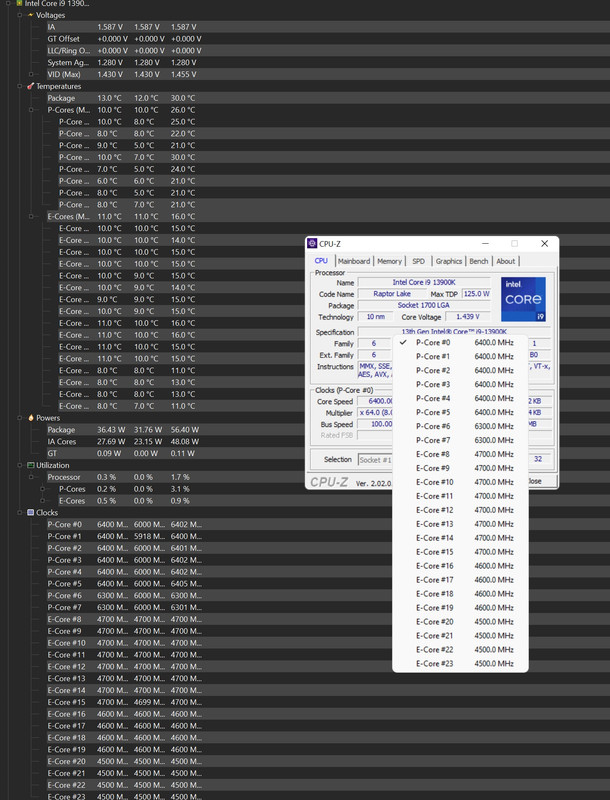Screen dimensions: 610x800
Task: Click the Max TDP 125.0 W field
Action: coord(476,294)
